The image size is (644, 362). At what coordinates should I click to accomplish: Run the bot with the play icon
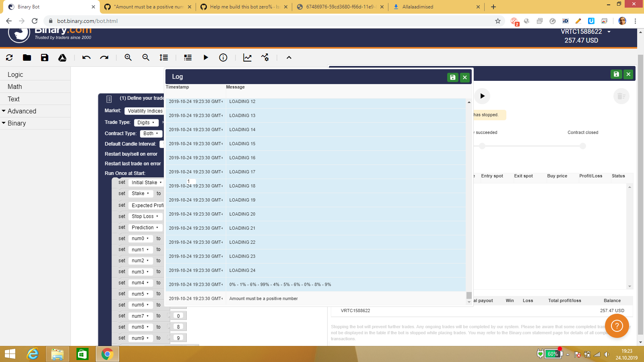pos(206,58)
